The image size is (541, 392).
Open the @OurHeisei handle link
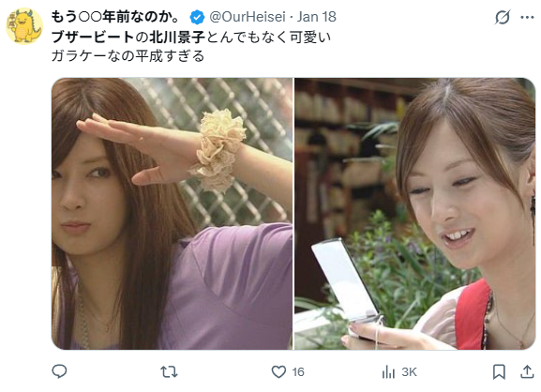(248, 17)
